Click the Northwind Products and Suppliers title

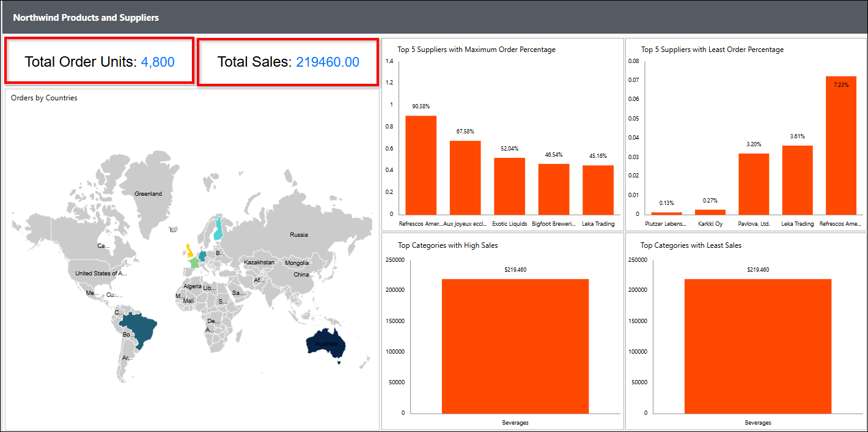click(86, 18)
